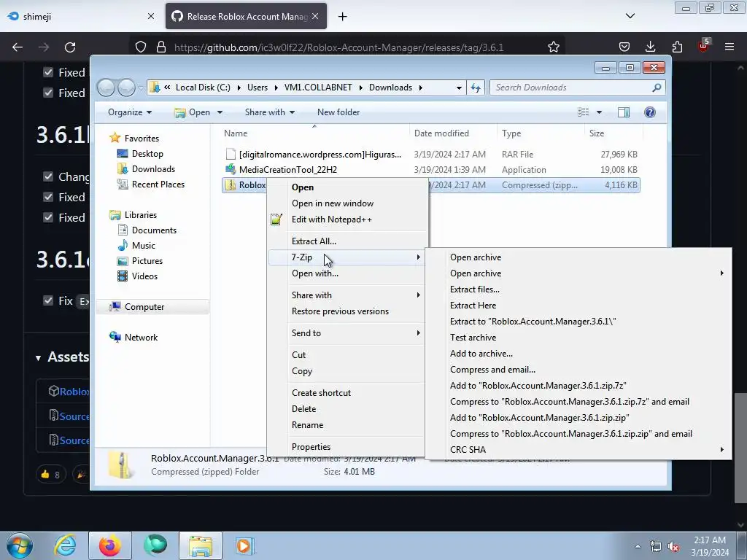Choose Add to archive... option
Viewport: 747px width, 560px height.
[x=481, y=354]
